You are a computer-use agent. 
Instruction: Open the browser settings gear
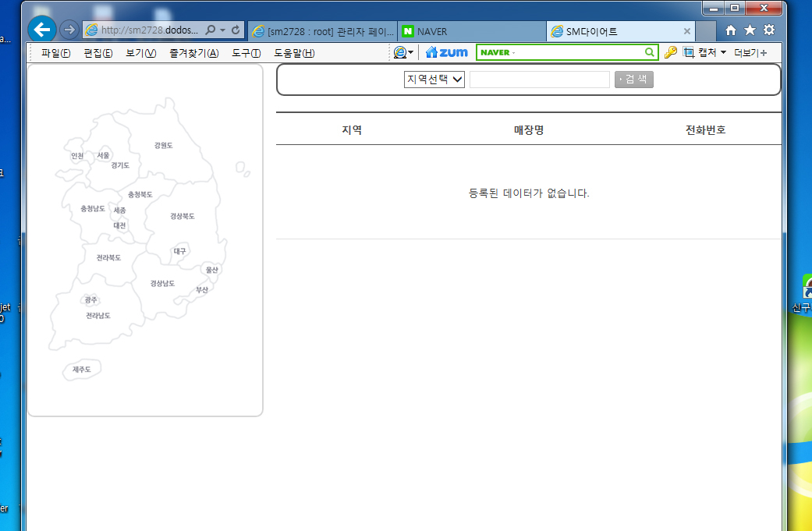(769, 30)
